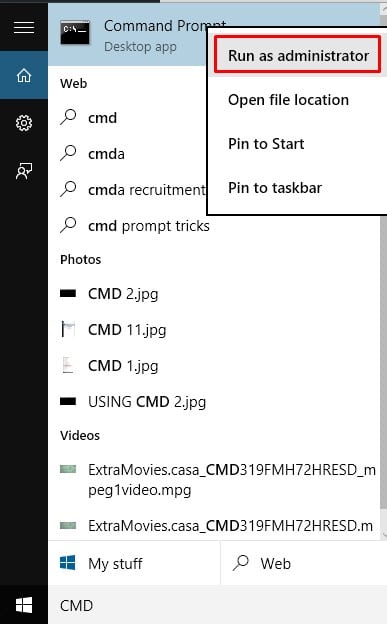Screen dimensions: 387x624
Task: Open the hamburger menu icon
Action: [x=24, y=27]
